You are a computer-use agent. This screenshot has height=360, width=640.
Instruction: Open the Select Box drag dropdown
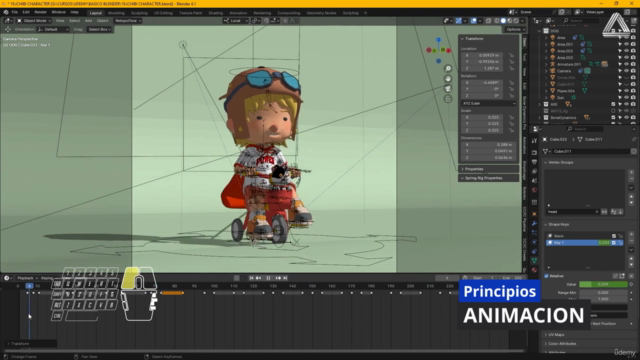(x=99, y=29)
